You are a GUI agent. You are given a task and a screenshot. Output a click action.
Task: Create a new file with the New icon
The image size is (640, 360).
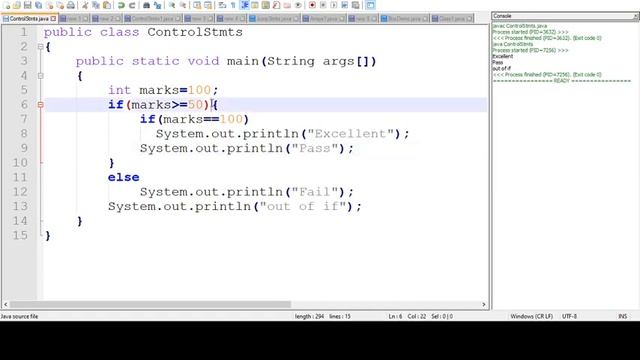point(7,5)
